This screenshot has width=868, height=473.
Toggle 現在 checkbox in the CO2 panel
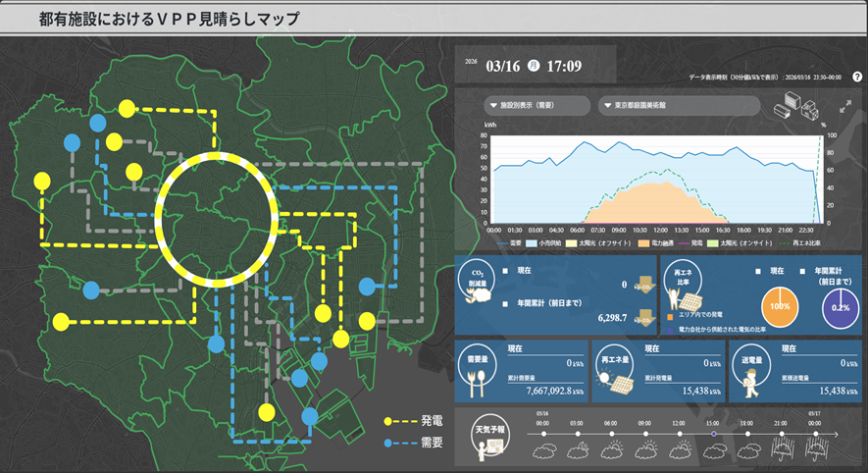pyautogui.click(x=505, y=271)
